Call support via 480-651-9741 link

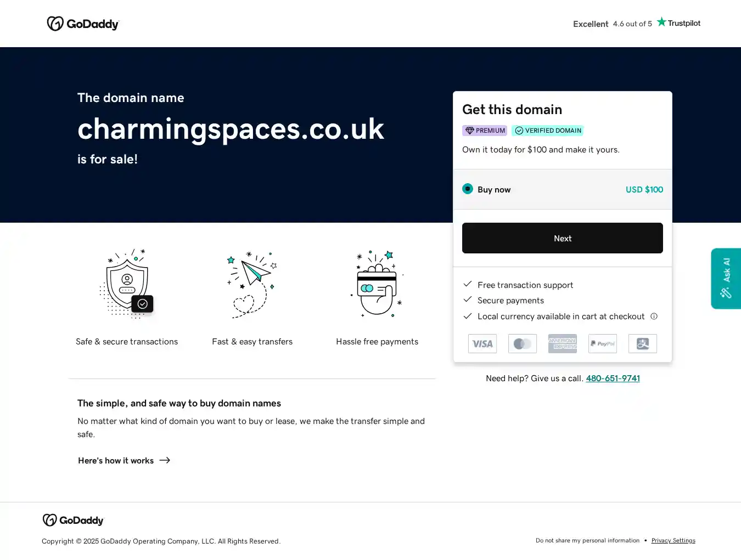pos(613,378)
